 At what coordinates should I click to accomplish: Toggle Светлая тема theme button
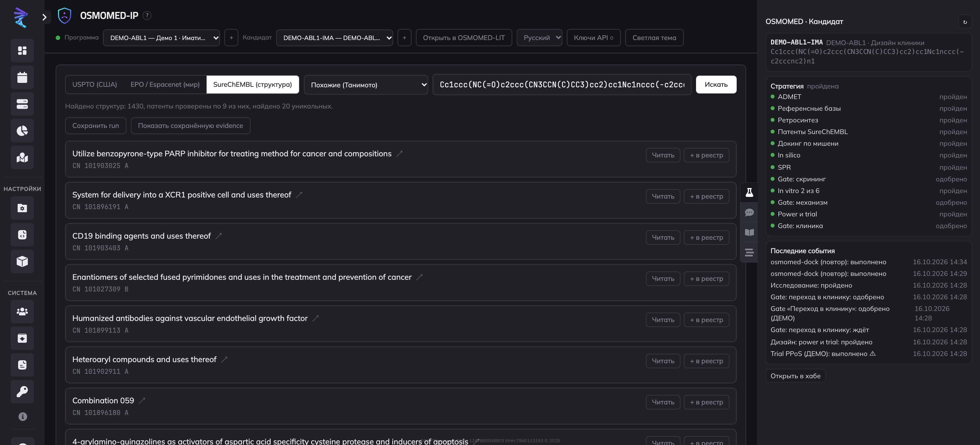[x=654, y=38]
